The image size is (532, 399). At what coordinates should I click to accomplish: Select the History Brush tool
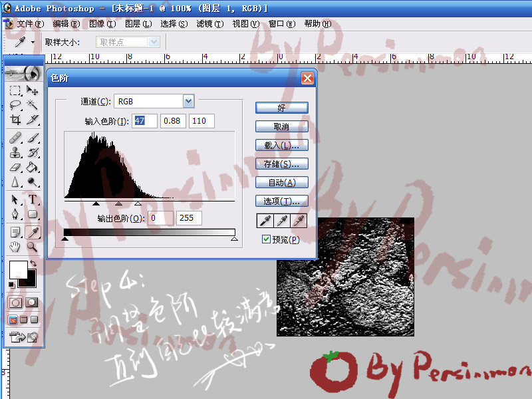pyautogui.click(x=33, y=153)
